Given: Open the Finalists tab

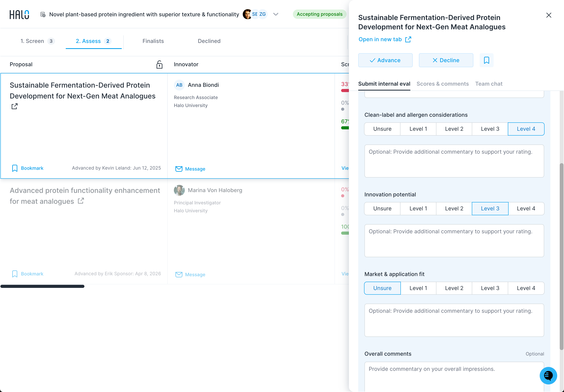Looking at the screenshot, I should tap(153, 41).
